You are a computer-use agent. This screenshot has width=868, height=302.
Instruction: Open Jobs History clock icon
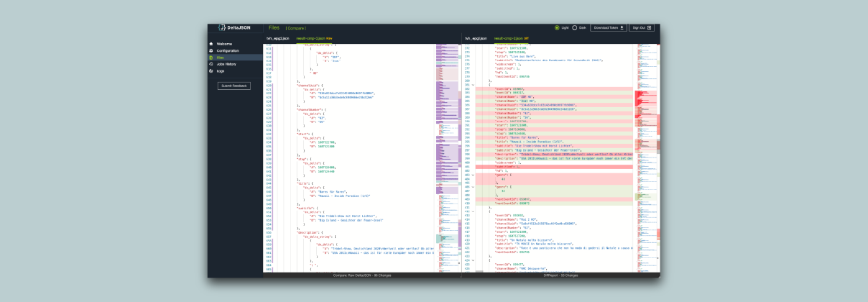click(x=211, y=64)
